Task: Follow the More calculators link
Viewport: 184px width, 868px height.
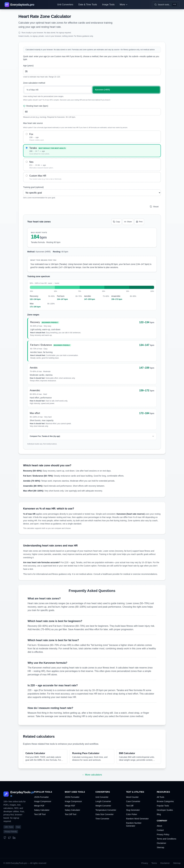Action: 92,775
